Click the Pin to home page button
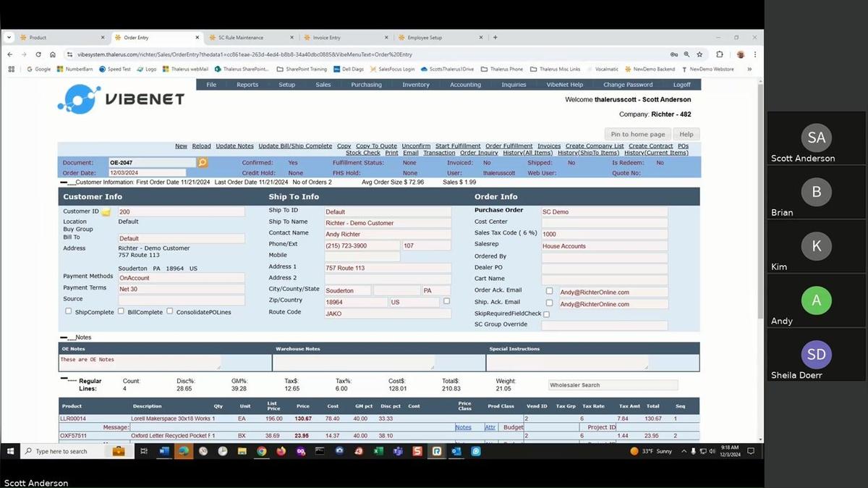 click(637, 134)
